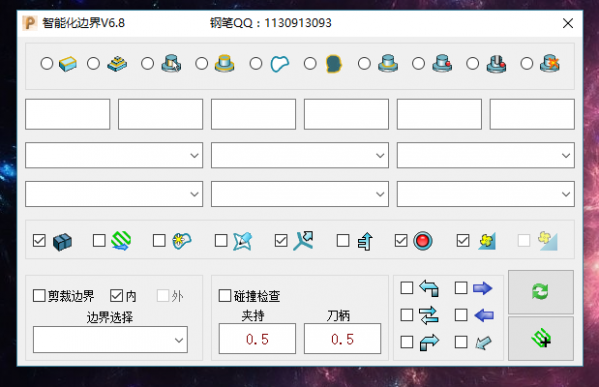Select the yellow box block boundary icon
Viewport: 599px width, 387px height.
pyautogui.click(x=68, y=64)
